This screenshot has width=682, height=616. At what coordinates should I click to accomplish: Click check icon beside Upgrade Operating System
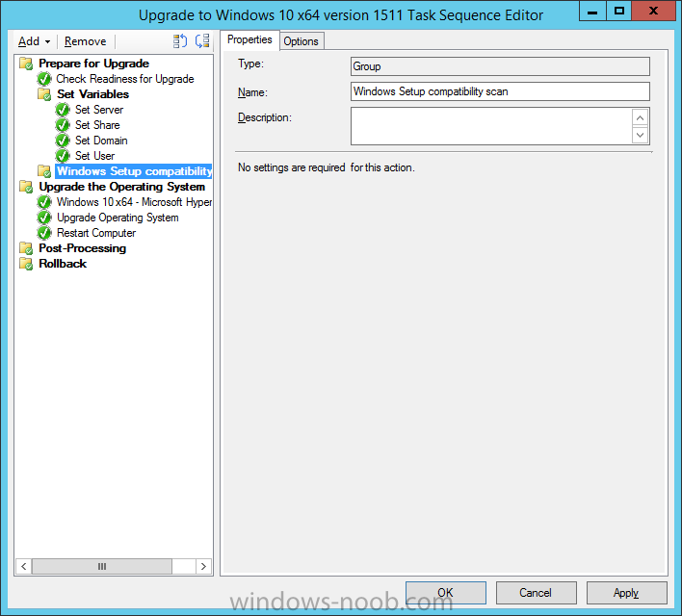tap(44, 218)
